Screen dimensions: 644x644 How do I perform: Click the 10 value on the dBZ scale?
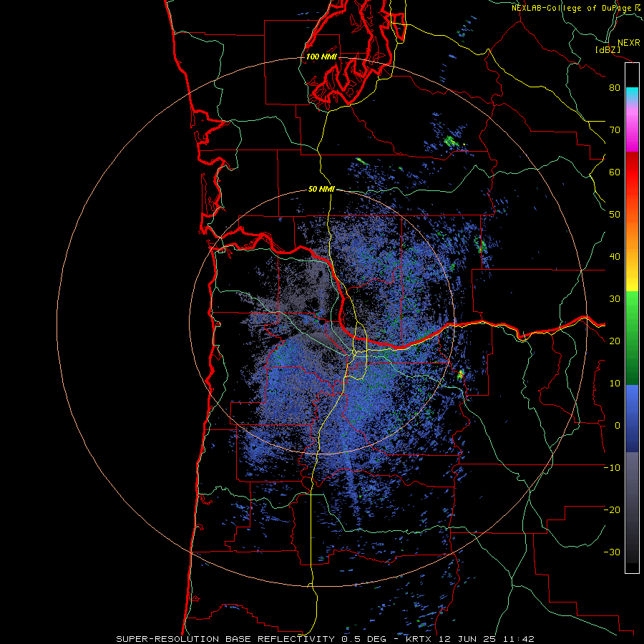(615, 384)
